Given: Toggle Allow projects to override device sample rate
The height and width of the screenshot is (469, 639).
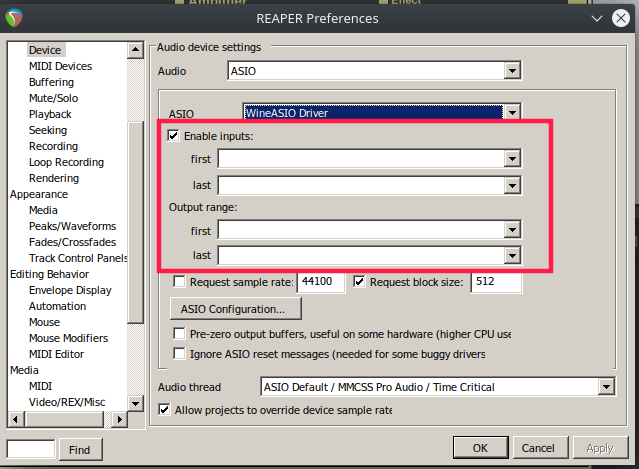Looking at the screenshot, I should (x=164, y=410).
